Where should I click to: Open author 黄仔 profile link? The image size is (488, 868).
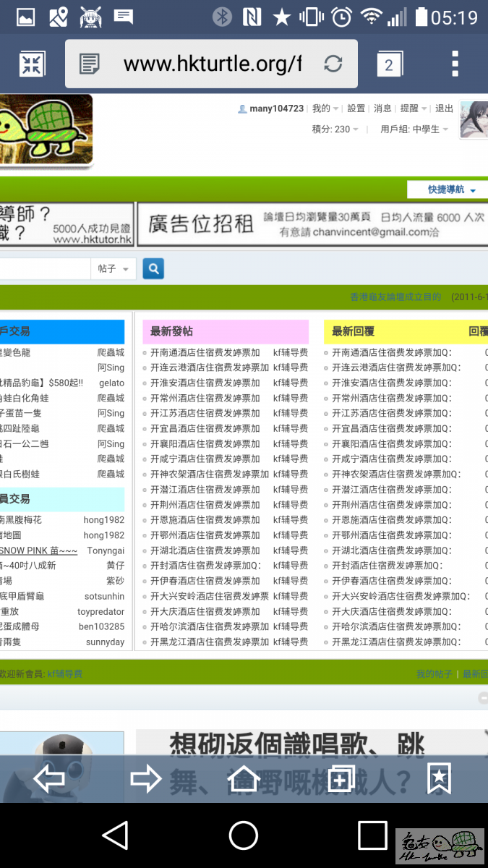coord(115,566)
